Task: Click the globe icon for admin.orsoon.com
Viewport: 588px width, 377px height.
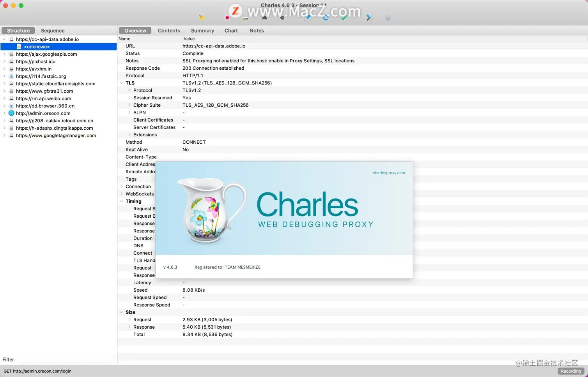Action: click(x=11, y=113)
